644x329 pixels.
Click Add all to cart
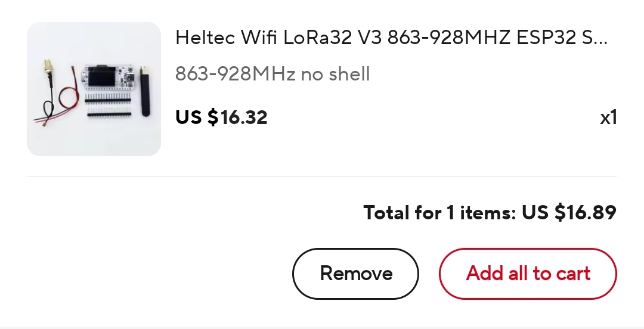pyautogui.click(x=528, y=274)
